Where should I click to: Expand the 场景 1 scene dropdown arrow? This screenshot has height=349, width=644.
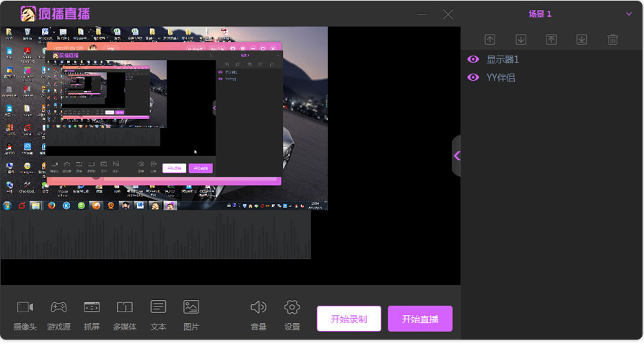629,14
